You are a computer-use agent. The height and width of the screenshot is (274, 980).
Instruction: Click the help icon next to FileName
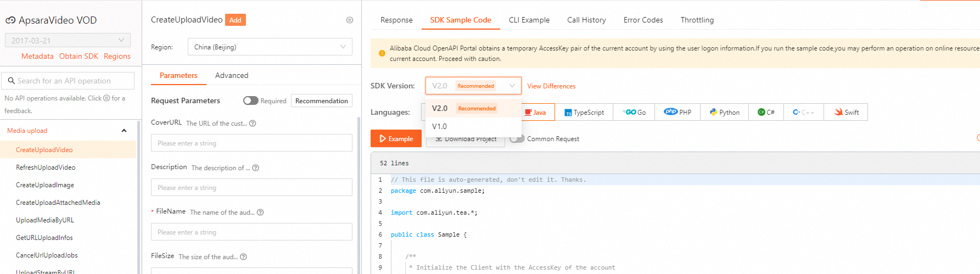coord(260,213)
